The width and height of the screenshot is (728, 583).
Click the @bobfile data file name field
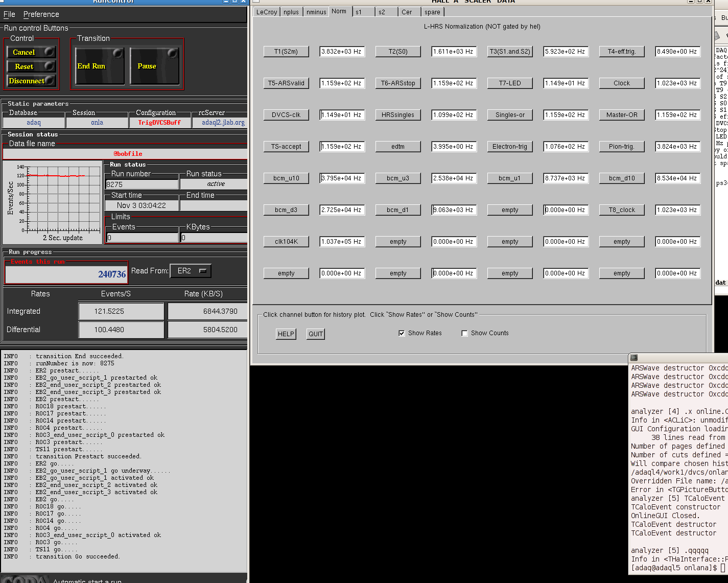(x=125, y=153)
